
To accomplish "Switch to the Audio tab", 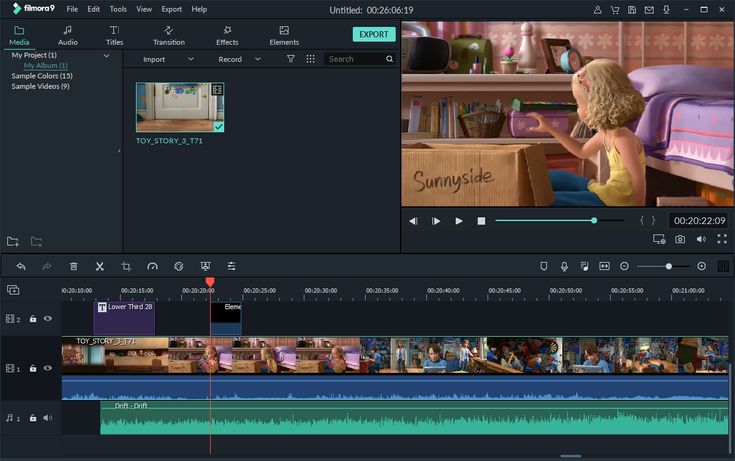I will [x=68, y=35].
